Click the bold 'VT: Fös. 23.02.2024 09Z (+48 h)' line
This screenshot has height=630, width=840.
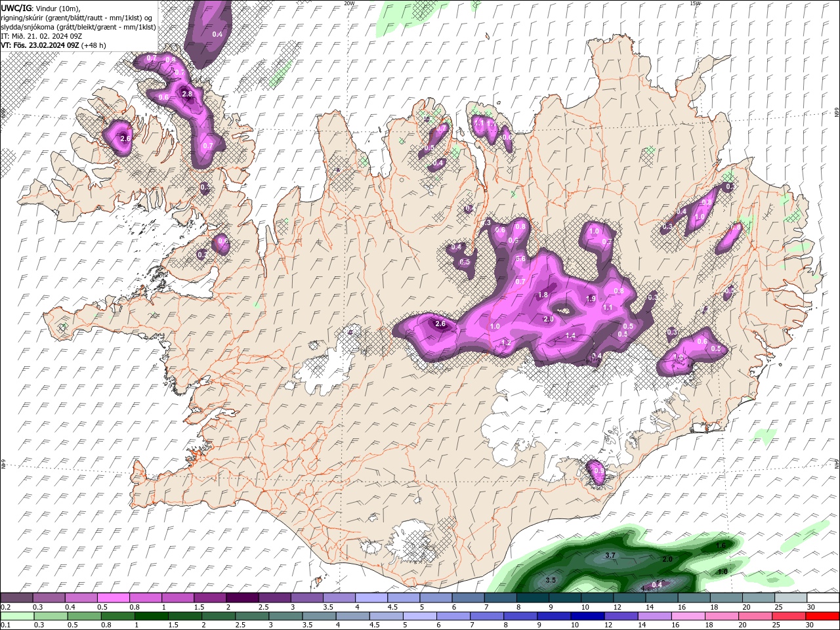(53, 45)
